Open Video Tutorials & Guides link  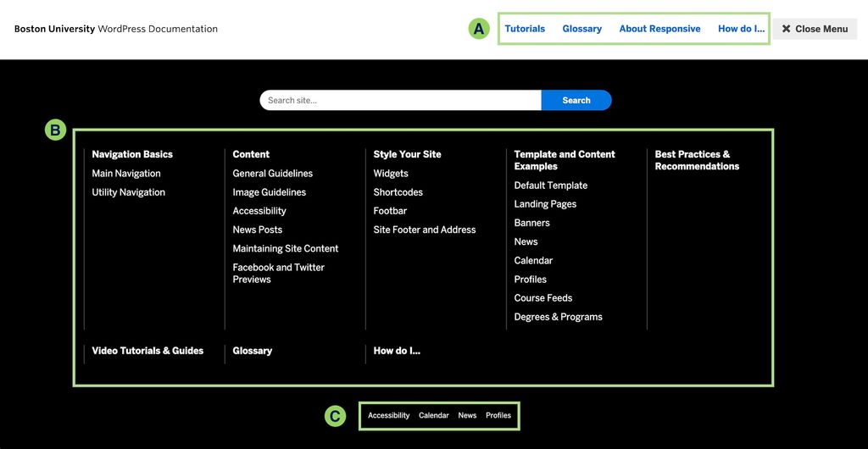[x=147, y=351]
